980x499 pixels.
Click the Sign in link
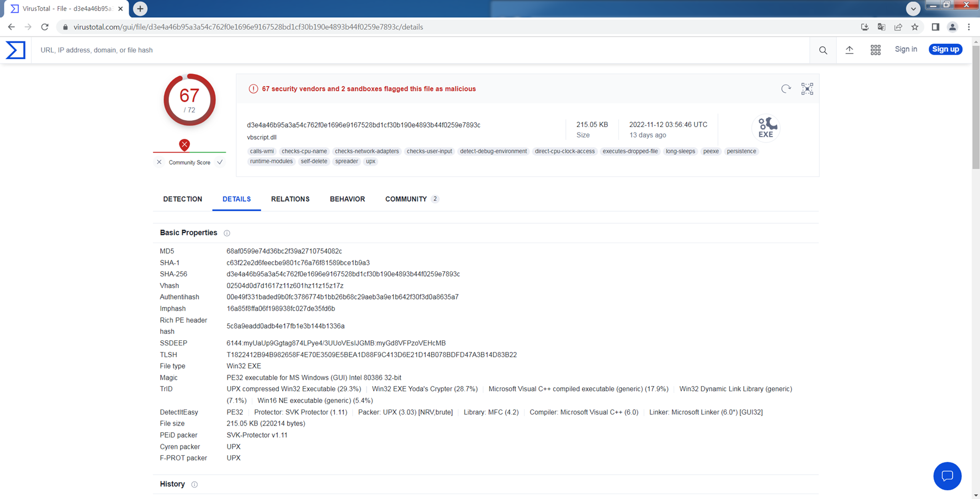[906, 49]
